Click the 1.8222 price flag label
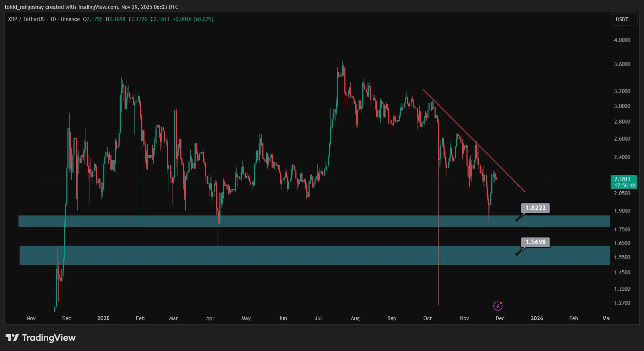This screenshot has width=644, height=351. (x=535, y=208)
